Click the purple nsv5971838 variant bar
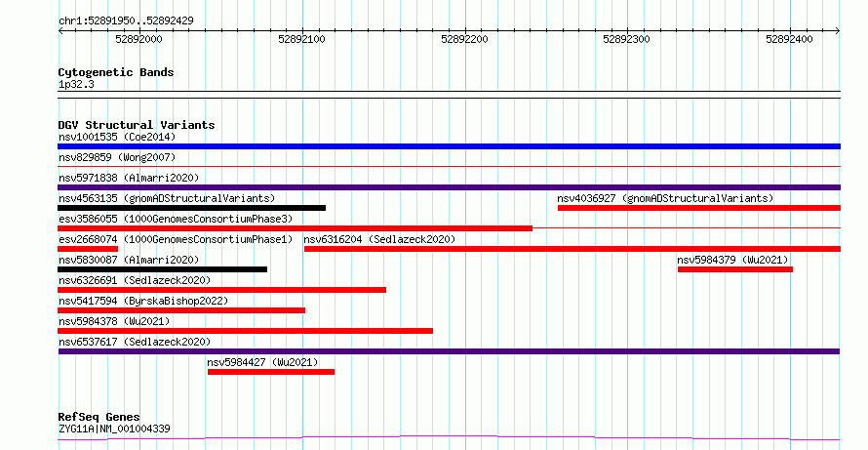Viewport: 868px width, 450px height. pos(449,187)
